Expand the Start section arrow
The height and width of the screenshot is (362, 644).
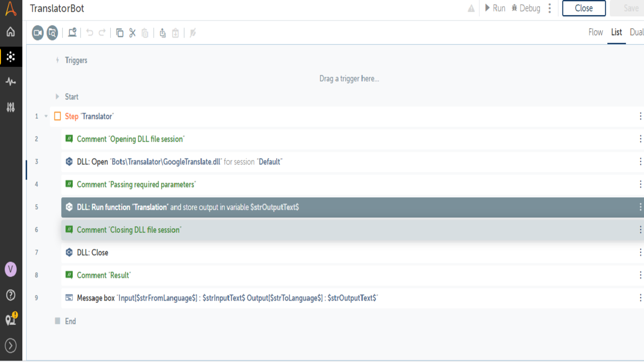tap(57, 97)
